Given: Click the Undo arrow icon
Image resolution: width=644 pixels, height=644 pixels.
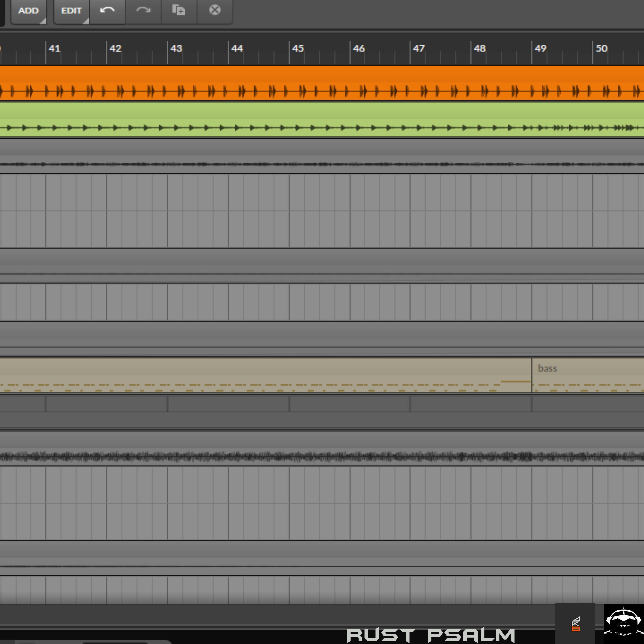Looking at the screenshot, I should pyautogui.click(x=107, y=10).
